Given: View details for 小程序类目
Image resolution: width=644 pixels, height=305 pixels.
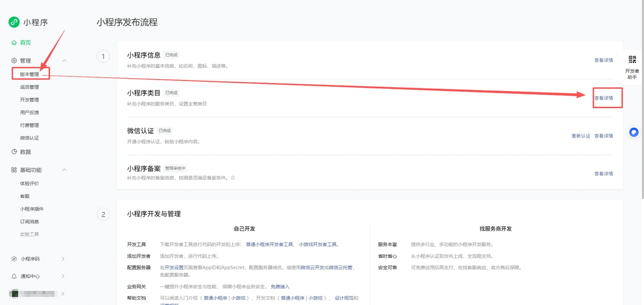Looking at the screenshot, I should click(604, 98).
